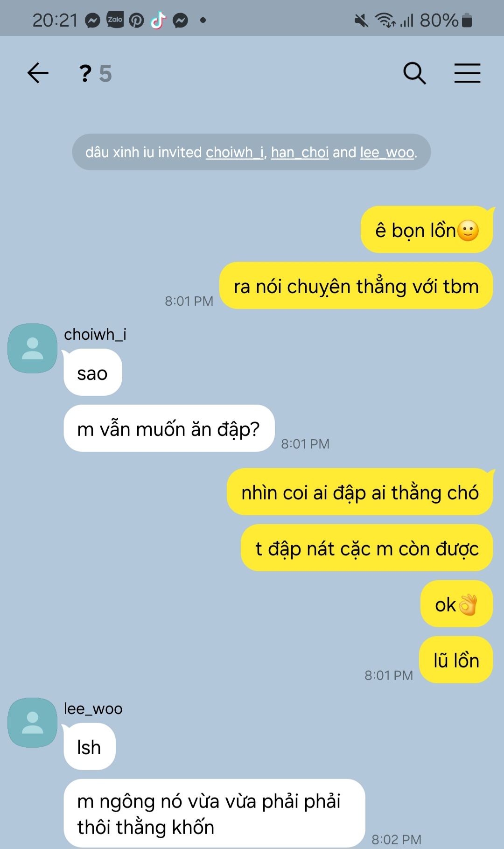
Task: Tap first Messenger notification icon
Action: pos(93,21)
